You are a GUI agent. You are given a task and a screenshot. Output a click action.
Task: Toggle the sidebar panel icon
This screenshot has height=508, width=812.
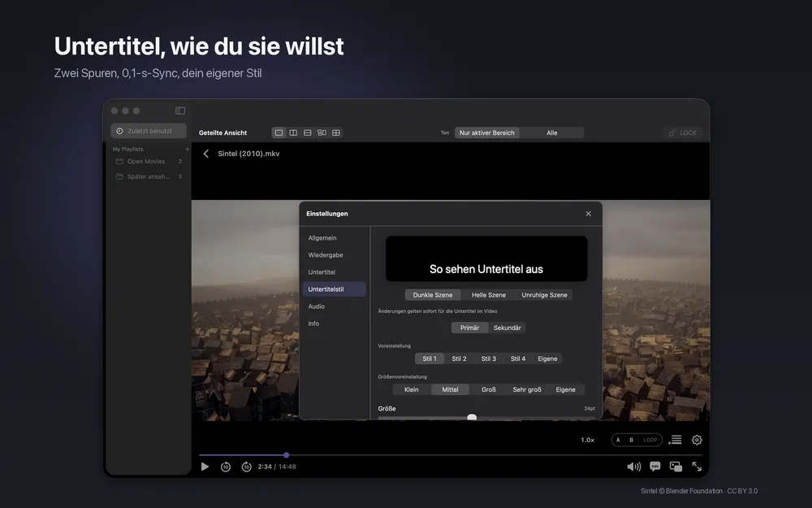click(180, 111)
